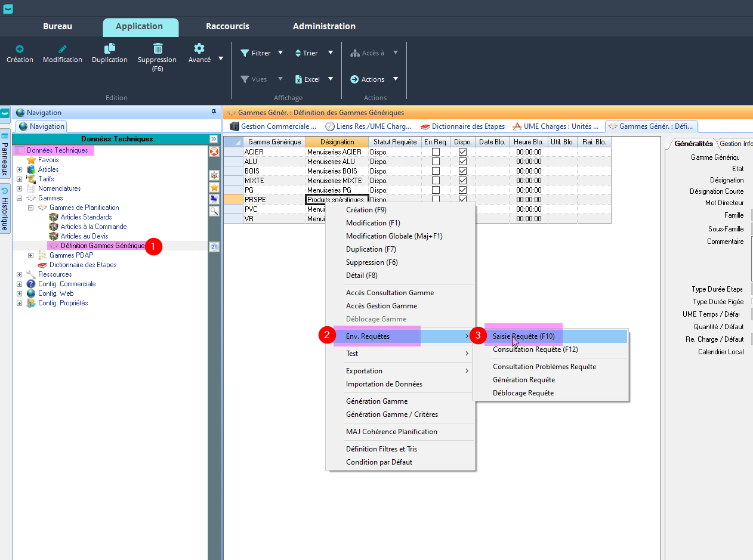Switch to the Dictionnaire des Etapes tab

pyautogui.click(x=462, y=126)
